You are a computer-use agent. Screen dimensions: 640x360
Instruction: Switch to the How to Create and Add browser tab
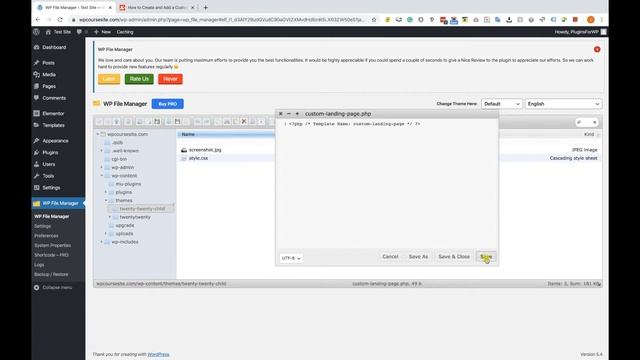pos(157,7)
